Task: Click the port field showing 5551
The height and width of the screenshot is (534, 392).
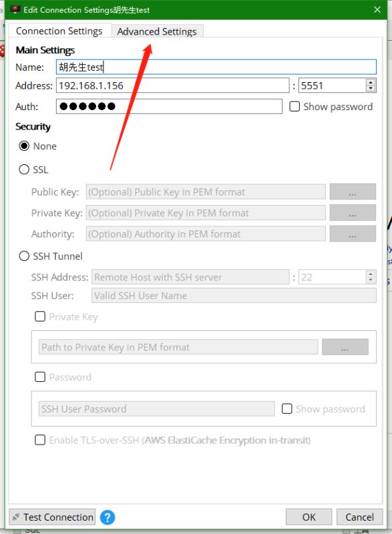Action: coord(332,85)
